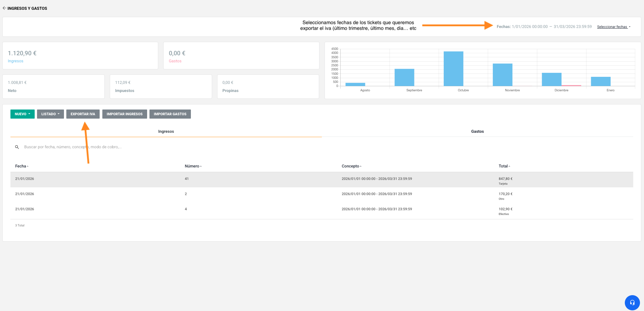Sort the table by Fecha column
Image resolution: width=644 pixels, height=311 pixels.
22,166
